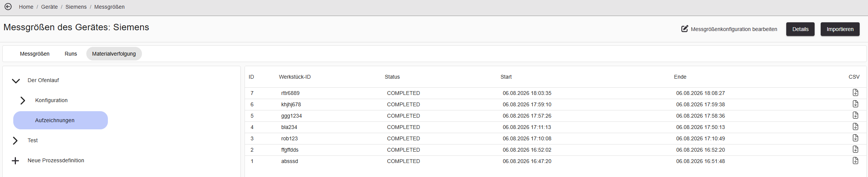
Task: Click end time 06.08.2026 17:59:38
Action: click(x=701, y=104)
